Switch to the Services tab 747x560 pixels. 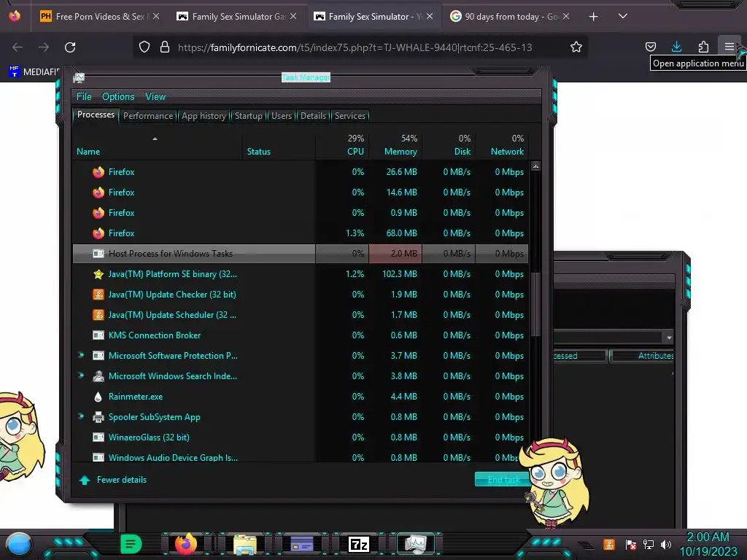[x=349, y=116]
